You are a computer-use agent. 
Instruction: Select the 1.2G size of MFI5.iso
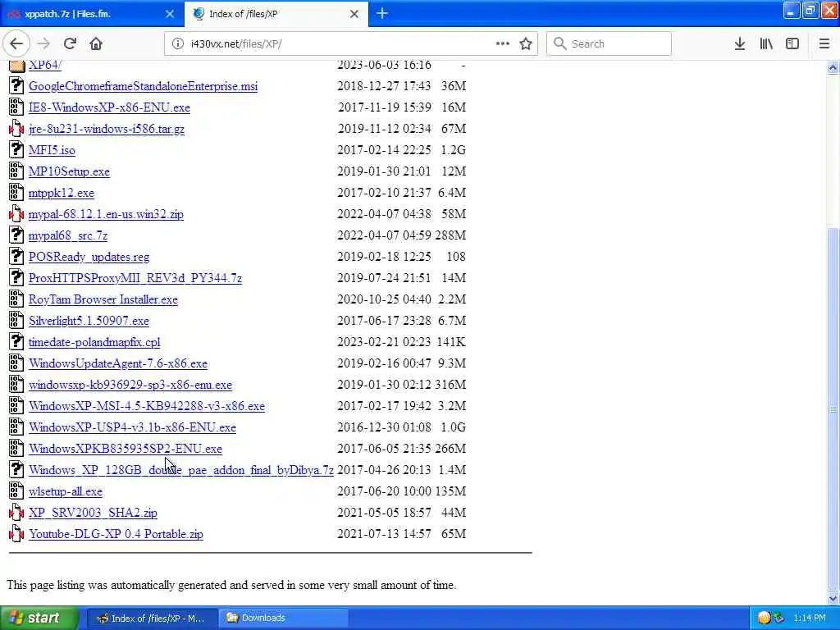(453, 150)
